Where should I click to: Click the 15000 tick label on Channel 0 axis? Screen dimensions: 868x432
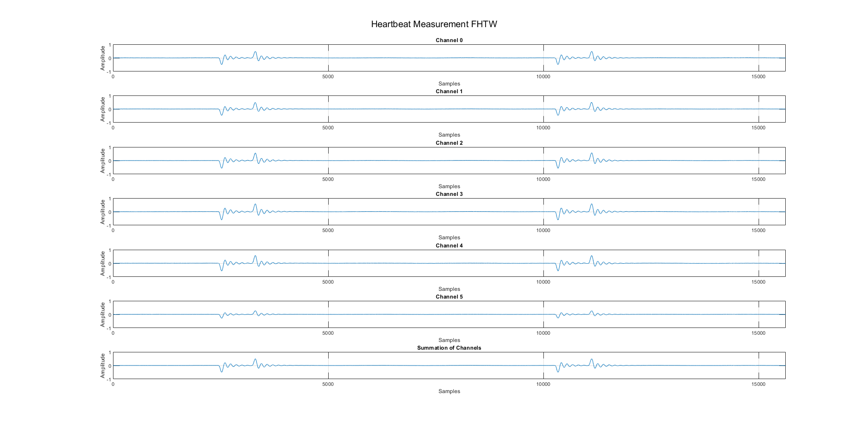pos(758,76)
